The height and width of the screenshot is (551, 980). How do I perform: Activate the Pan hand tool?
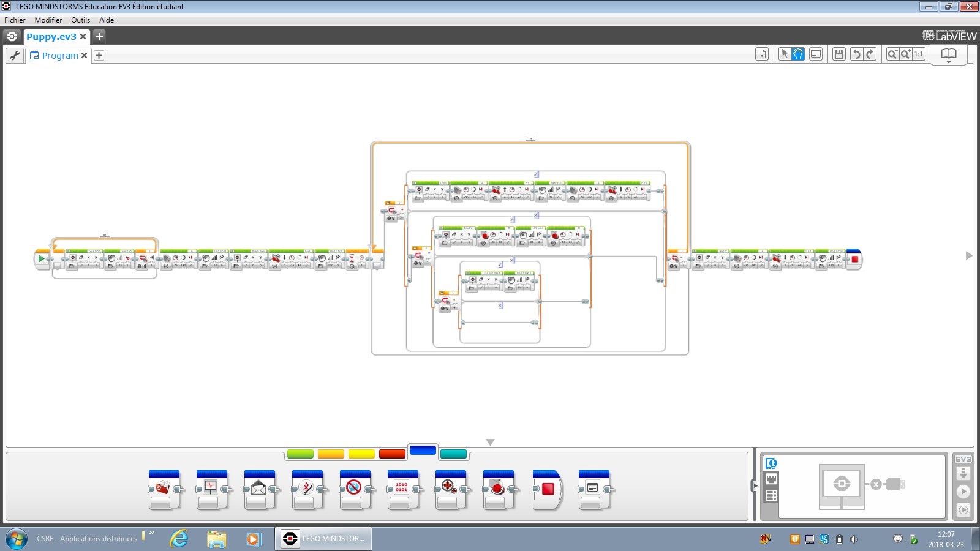798,54
